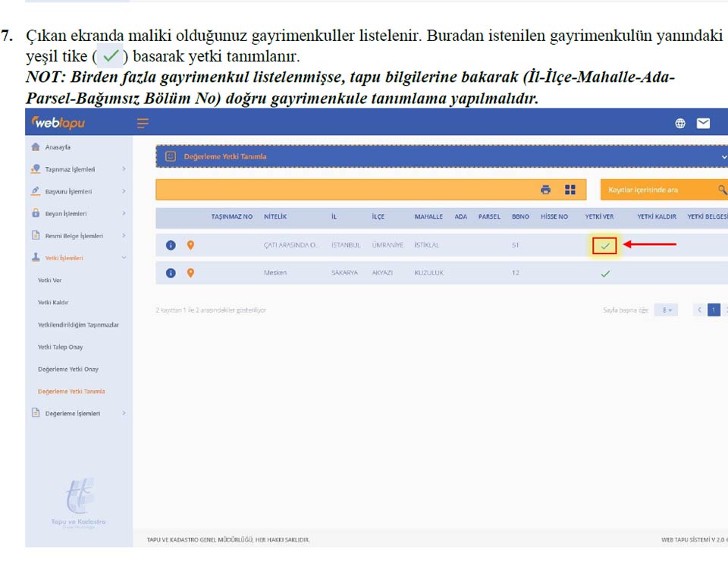This screenshot has height=579, width=728.
Task: Switch to grid view icon
Action: (x=570, y=190)
